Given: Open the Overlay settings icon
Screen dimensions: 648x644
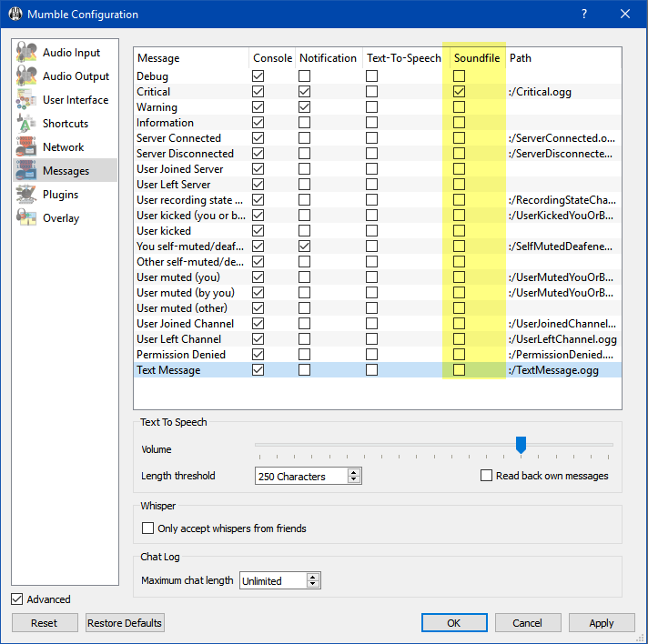Looking at the screenshot, I should tap(26, 217).
